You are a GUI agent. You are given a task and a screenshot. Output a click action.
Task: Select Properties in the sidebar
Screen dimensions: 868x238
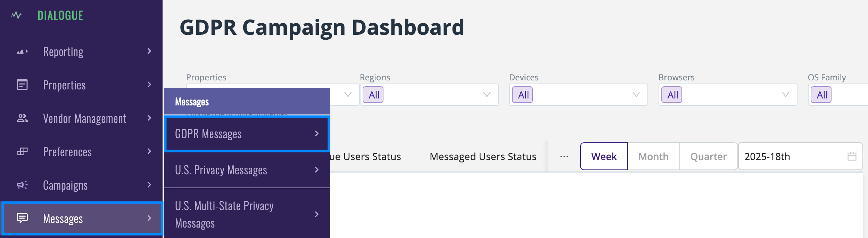(x=81, y=85)
